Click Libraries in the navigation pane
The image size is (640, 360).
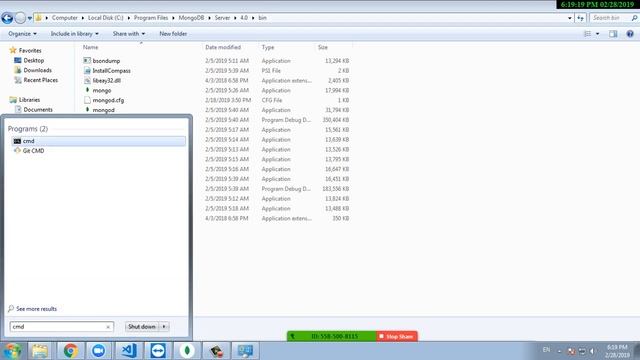pos(29,100)
